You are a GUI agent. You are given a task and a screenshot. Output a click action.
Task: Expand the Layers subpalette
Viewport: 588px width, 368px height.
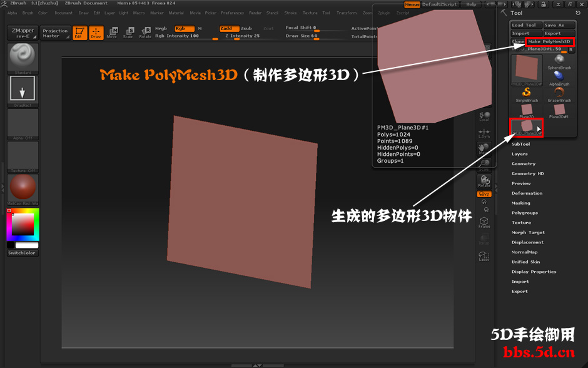click(x=519, y=154)
